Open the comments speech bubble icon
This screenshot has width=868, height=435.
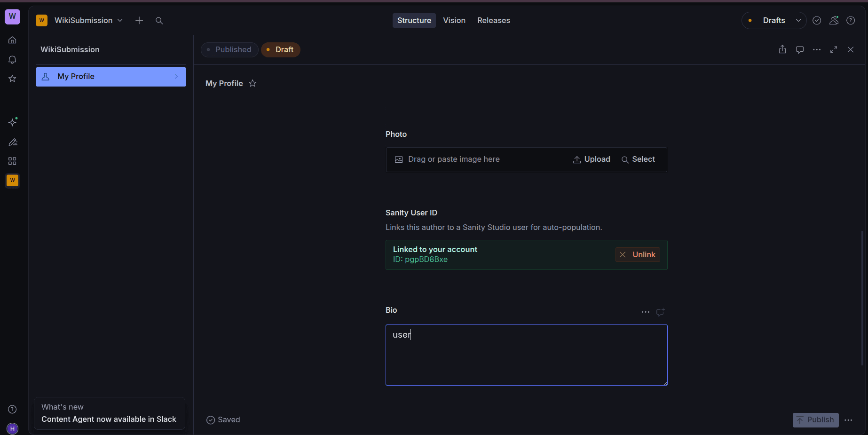pyautogui.click(x=799, y=49)
